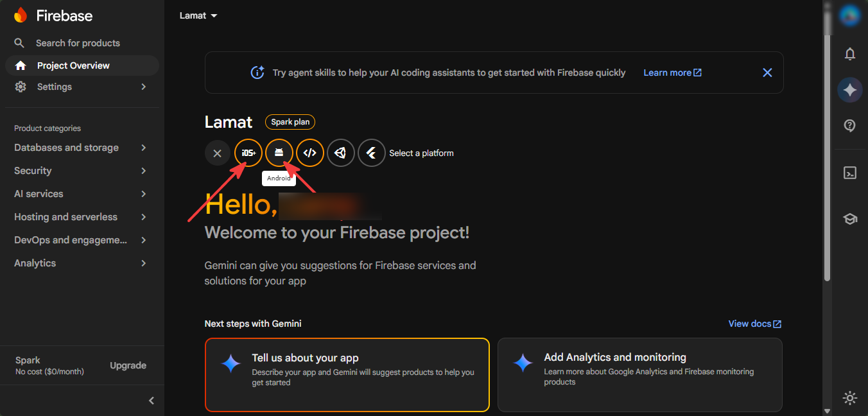Select the Android platform icon
This screenshot has height=416, width=868.
point(279,153)
